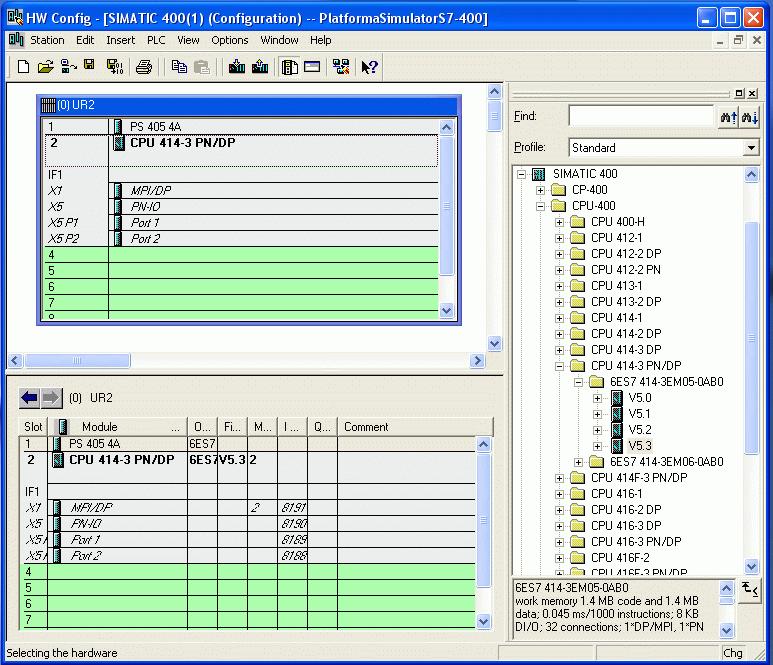Click the Upload to PG icon
Screen dimensions: 773x665
point(260,67)
